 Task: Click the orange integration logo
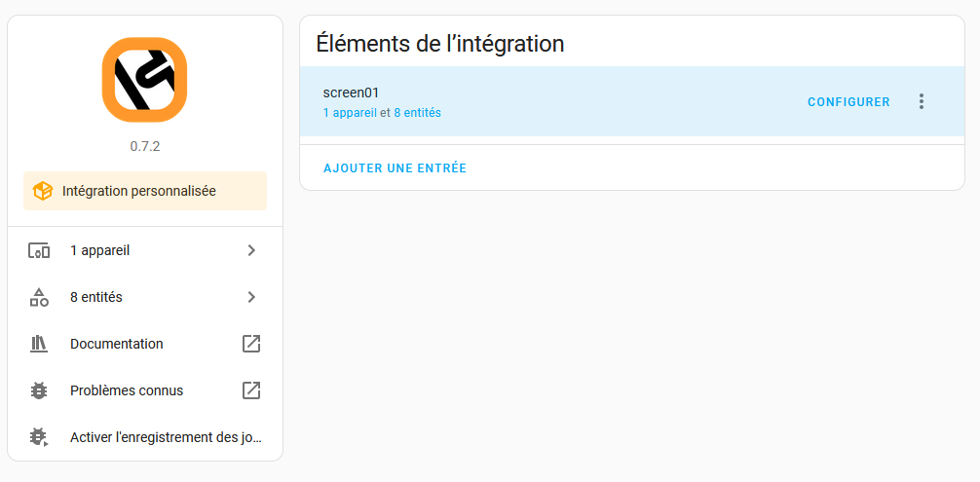click(x=144, y=80)
